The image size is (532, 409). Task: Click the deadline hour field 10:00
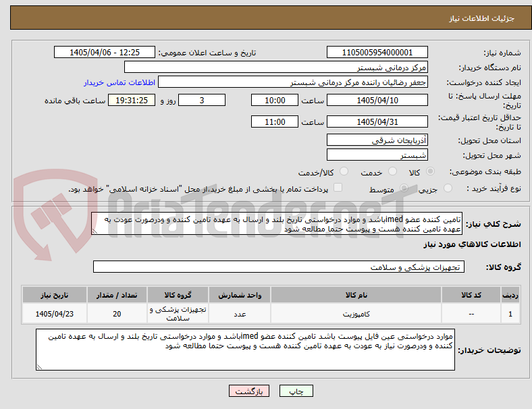[x=275, y=100]
